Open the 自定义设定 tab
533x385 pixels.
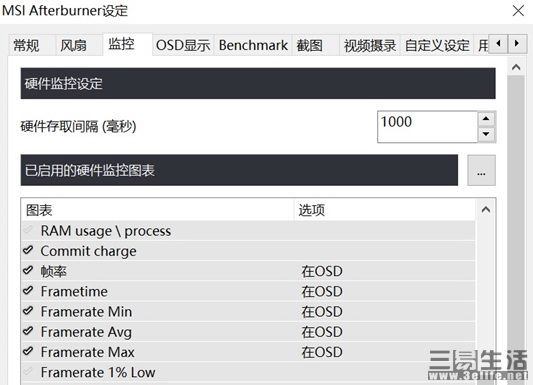point(437,45)
